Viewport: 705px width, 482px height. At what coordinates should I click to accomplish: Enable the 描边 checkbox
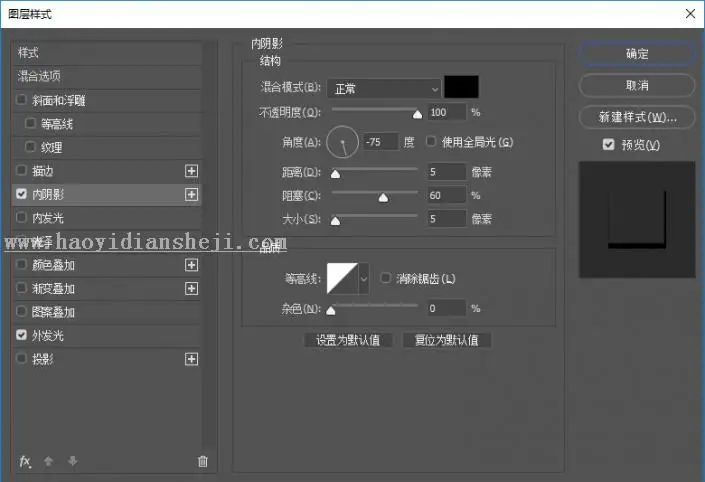point(21,170)
